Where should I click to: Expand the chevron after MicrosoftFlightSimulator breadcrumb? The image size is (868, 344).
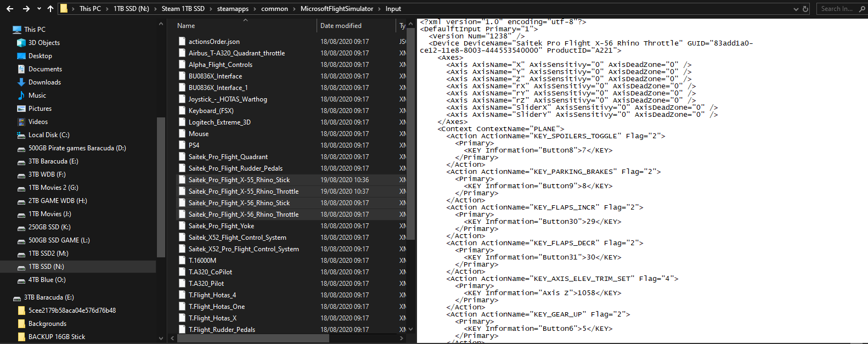click(x=379, y=9)
